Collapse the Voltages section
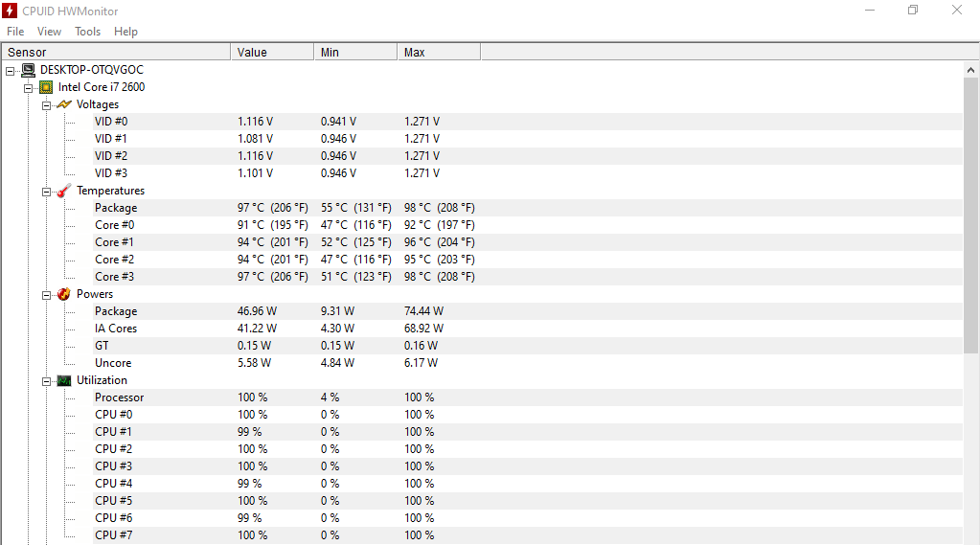The height and width of the screenshot is (545, 980). point(46,105)
